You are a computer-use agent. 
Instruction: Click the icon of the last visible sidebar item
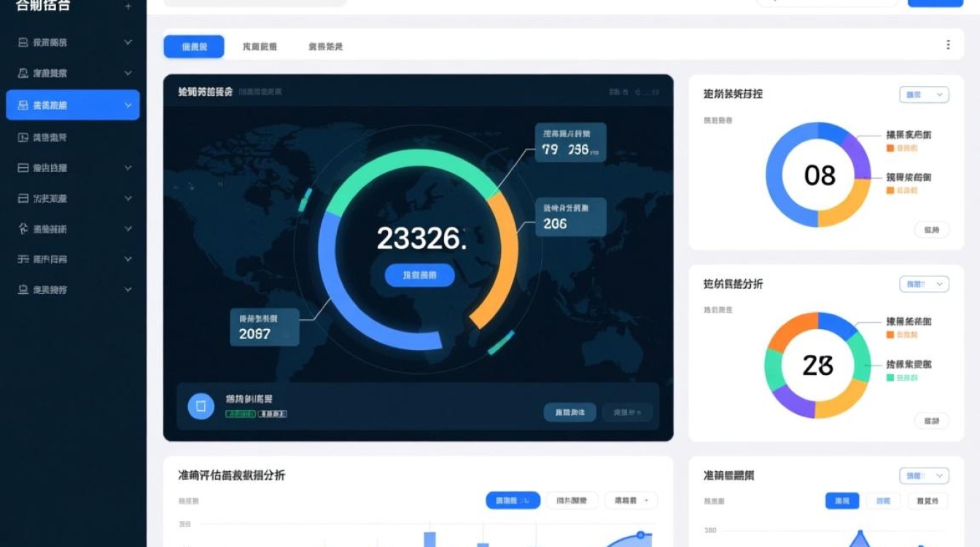click(23, 290)
